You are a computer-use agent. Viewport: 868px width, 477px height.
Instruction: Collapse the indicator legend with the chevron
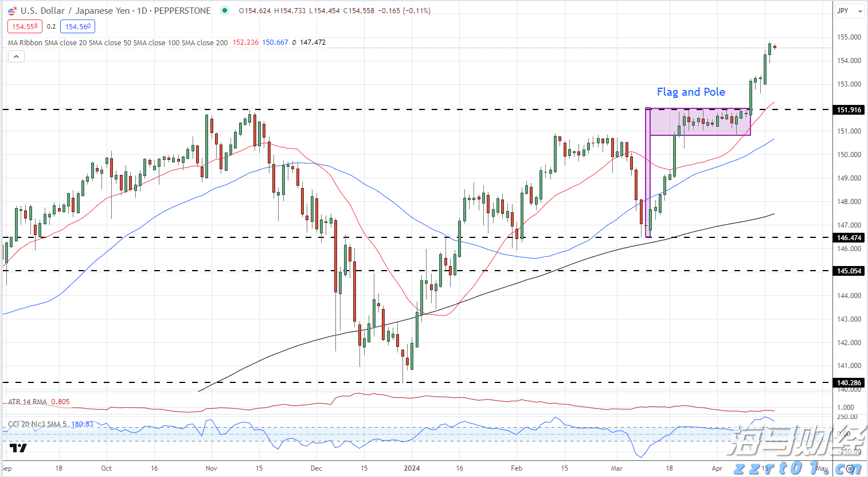[16, 56]
